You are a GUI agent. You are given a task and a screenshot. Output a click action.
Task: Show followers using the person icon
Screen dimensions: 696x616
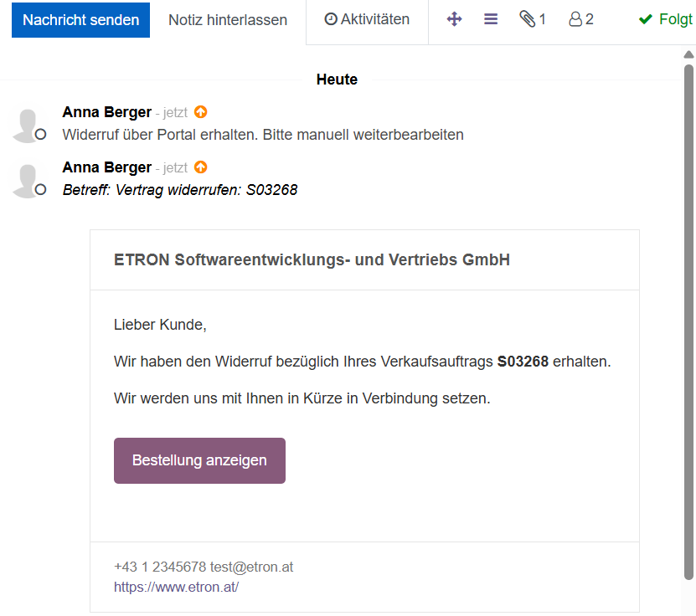[x=580, y=19]
